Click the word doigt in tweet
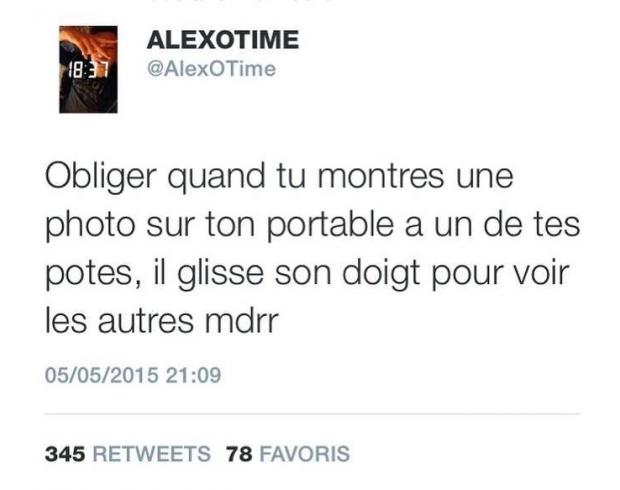 coord(380,274)
